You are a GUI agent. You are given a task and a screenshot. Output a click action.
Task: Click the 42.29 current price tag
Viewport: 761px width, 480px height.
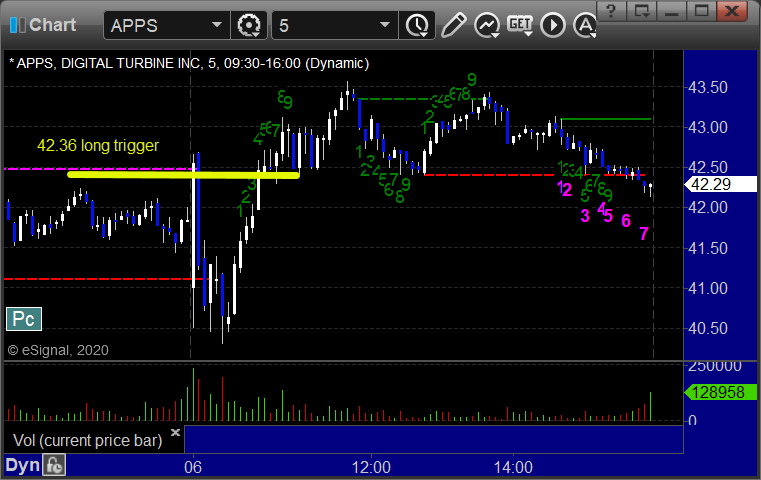coord(720,184)
